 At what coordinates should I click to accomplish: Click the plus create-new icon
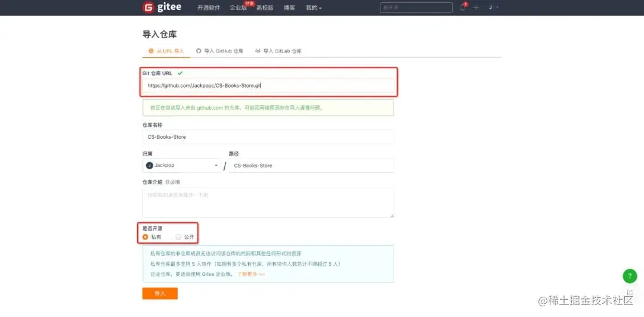click(476, 7)
